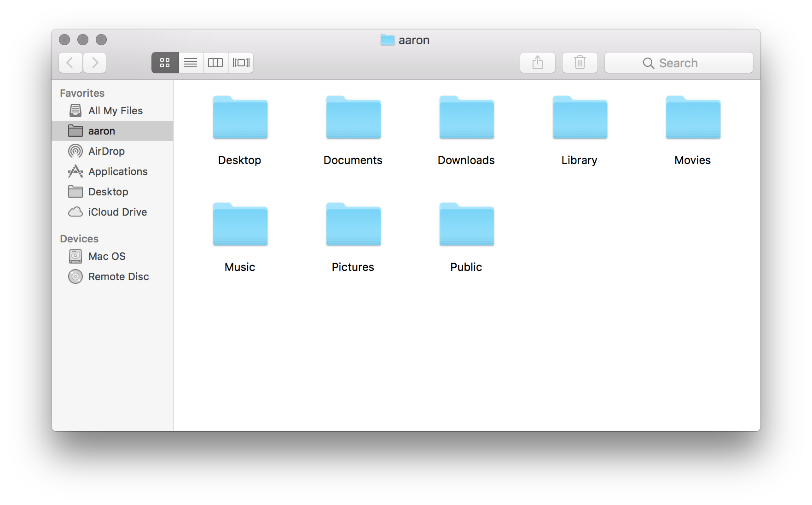Click the Remote Disc icon
812x505 pixels.
pyautogui.click(x=75, y=276)
